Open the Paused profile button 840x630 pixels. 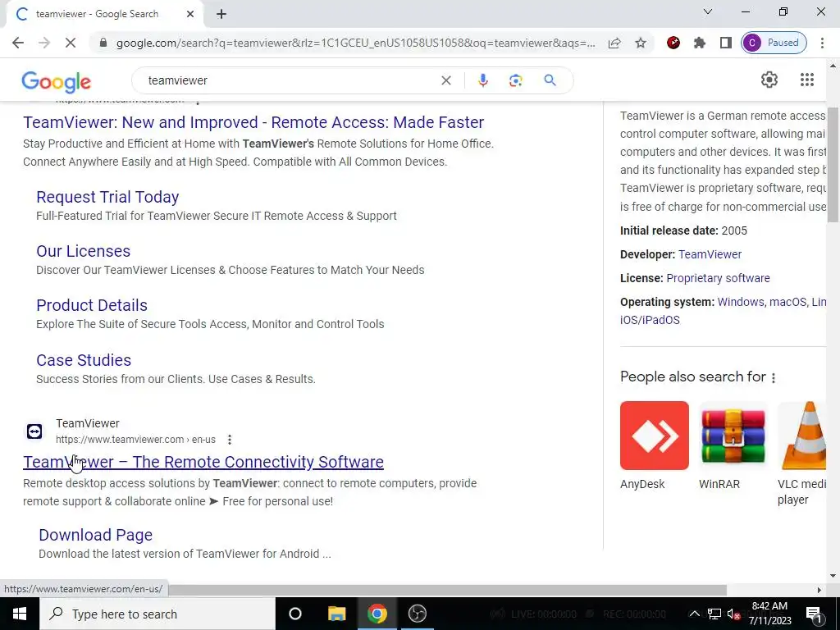point(774,43)
